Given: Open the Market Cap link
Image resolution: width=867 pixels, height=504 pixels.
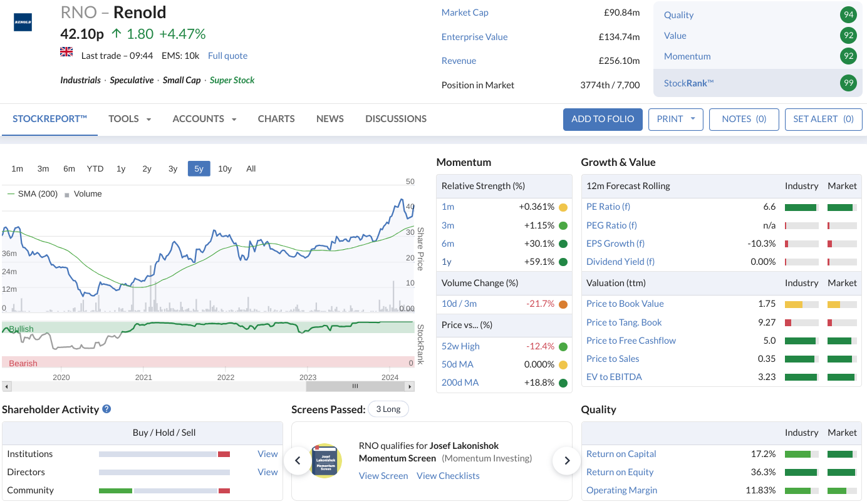Looking at the screenshot, I should (465, 13).
